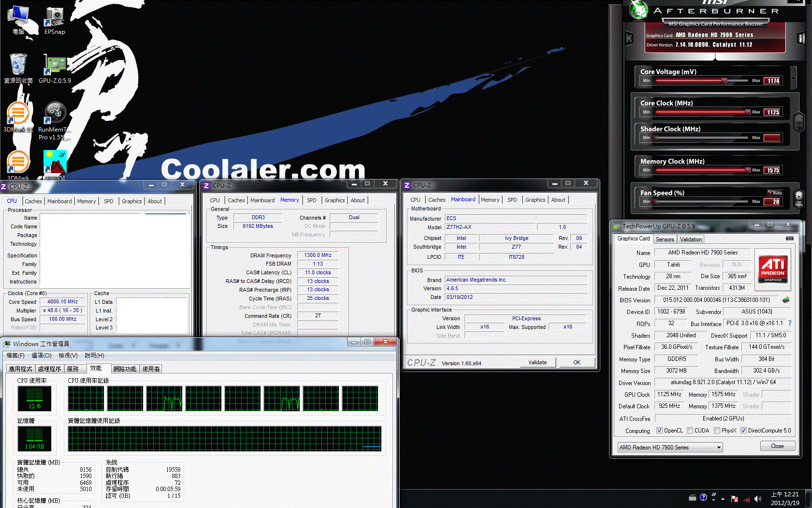
Task: Click the GPU-Z BIOS save chip icon
Action: (786, 300)
